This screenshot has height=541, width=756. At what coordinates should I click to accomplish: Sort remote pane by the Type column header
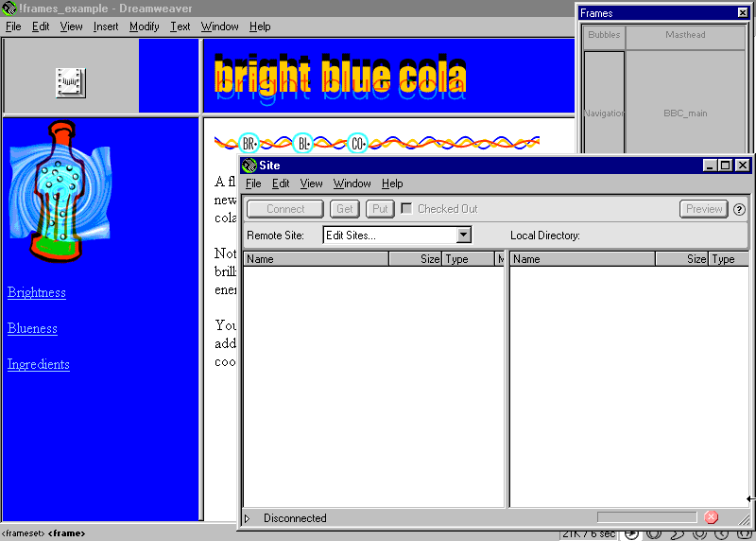pos(469,259)
